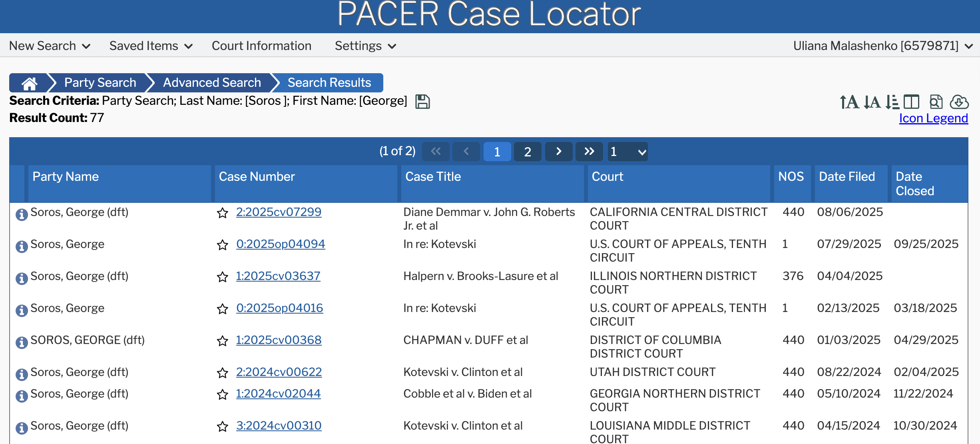Toggle favorite star for case 1:2025cv00368
The image size is (980, 444).
[223, 341]
